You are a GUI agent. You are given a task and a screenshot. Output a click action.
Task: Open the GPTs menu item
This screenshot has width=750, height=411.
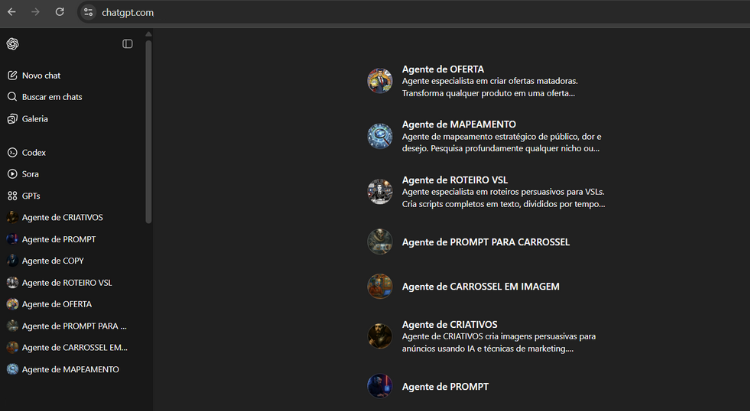[30, 196]
